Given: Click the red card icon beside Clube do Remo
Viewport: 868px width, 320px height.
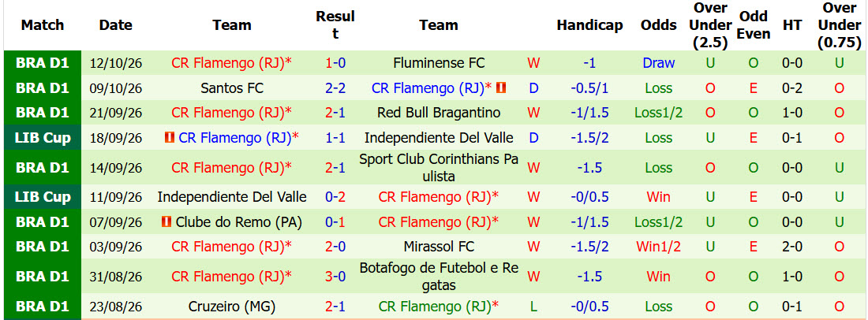Looking at the screenshot, I should point(166,222).
